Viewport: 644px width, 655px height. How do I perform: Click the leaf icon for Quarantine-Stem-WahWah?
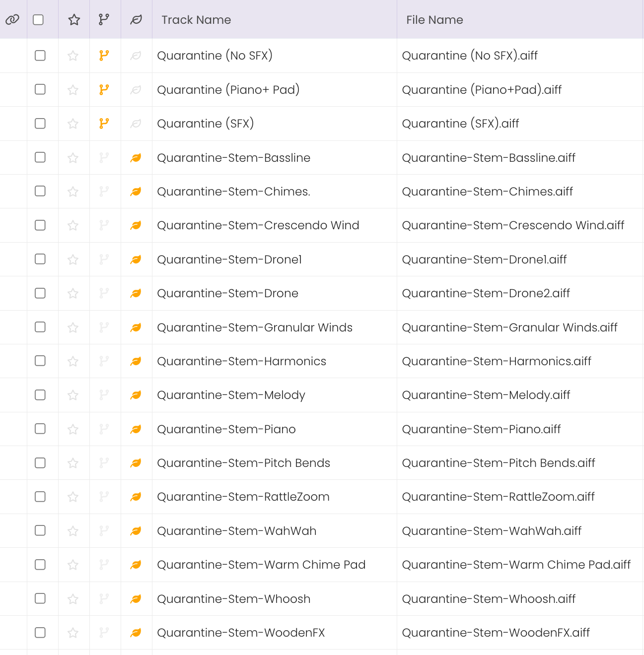pyautogui.click(x=136, y=531)
